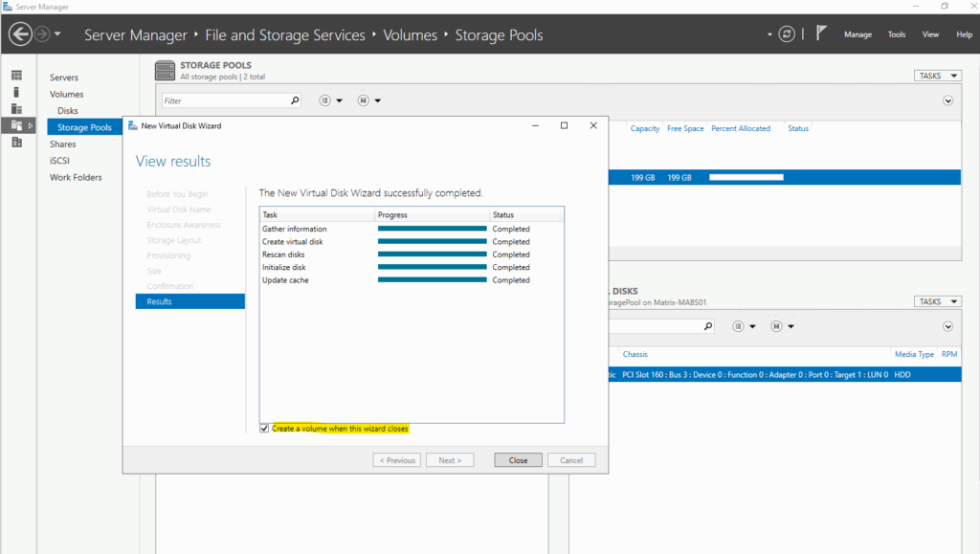This screenshot has height=554, width=980.
Task: Click the Local Server sidebar icon
Action: 17,93
